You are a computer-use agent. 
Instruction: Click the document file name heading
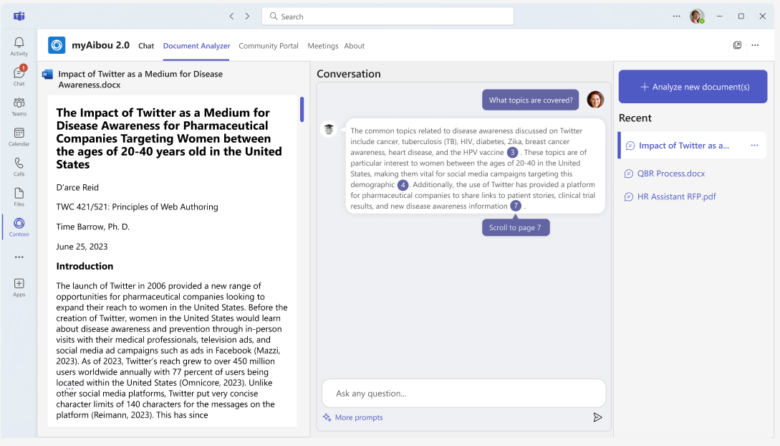point(140,79)
